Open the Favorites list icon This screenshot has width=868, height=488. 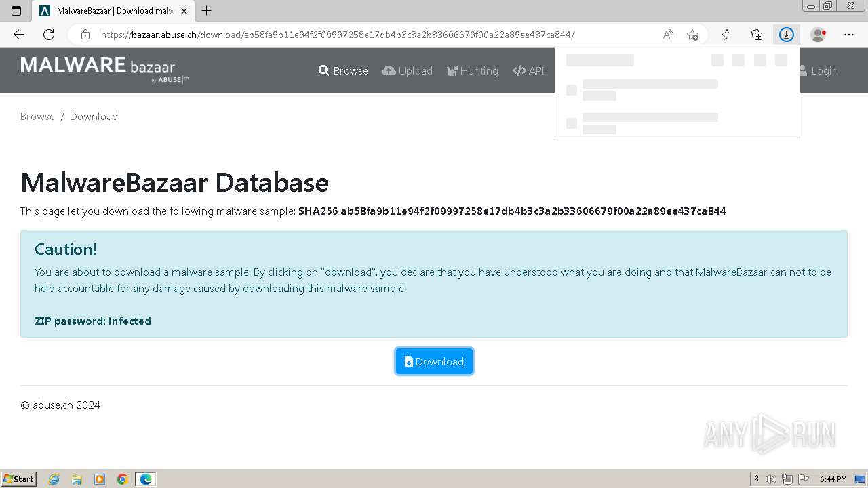727,35
